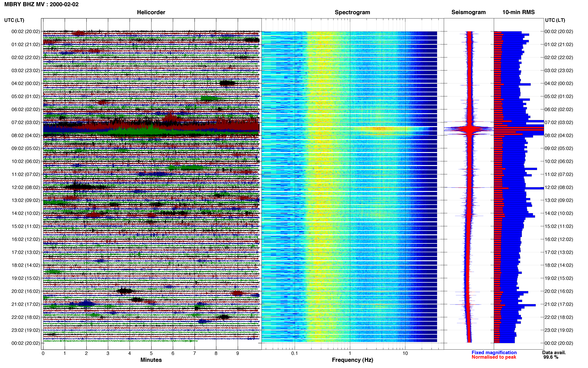Image resolution: width=588 pixels, height=368 pixels.
Task: Click left time label '07:02 (03:02)'
Action: (x=26, y=122)
